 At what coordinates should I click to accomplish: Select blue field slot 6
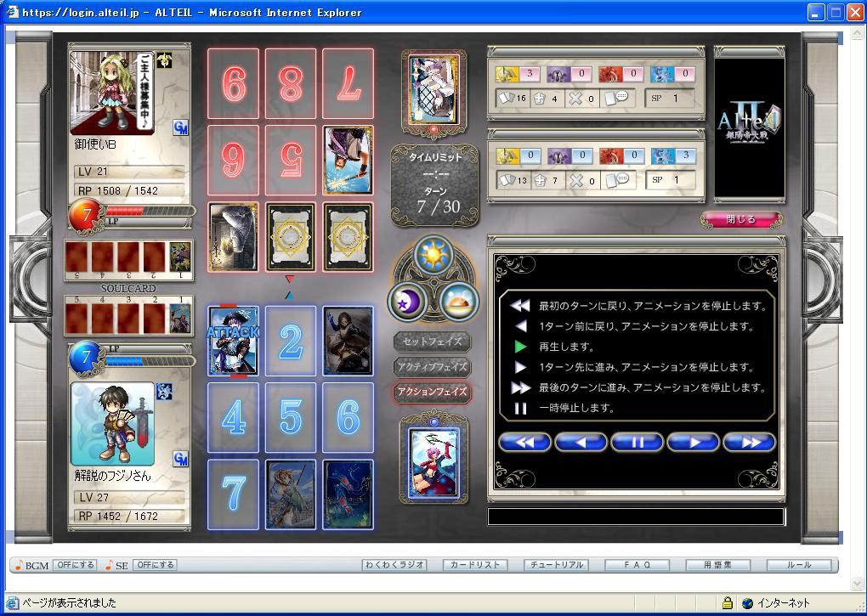click(x=348, y=418)
